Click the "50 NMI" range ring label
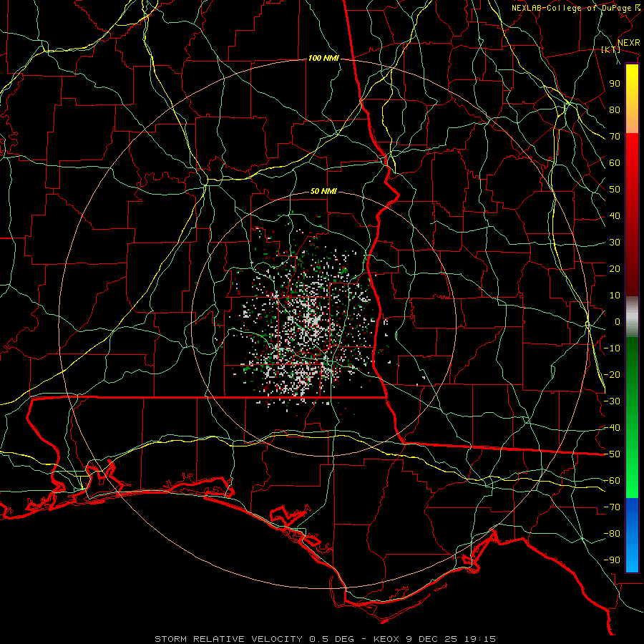The image size is (644, 644). (323, 191)
